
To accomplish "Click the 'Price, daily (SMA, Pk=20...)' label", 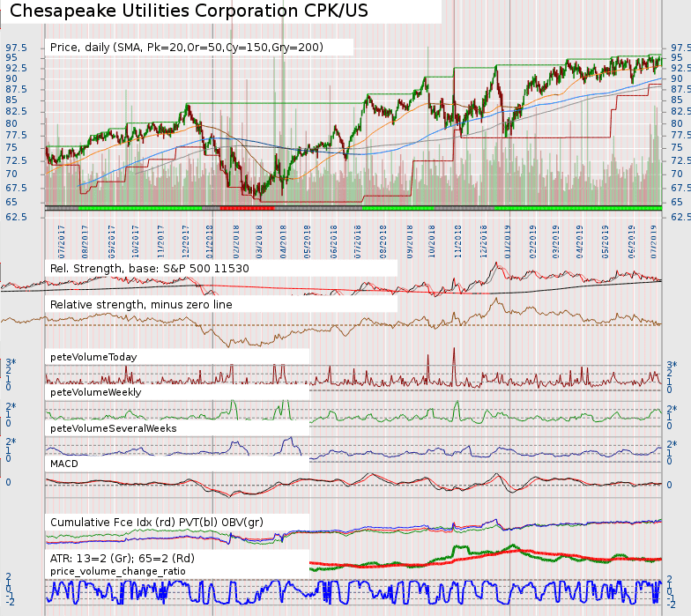I will 187,48.
